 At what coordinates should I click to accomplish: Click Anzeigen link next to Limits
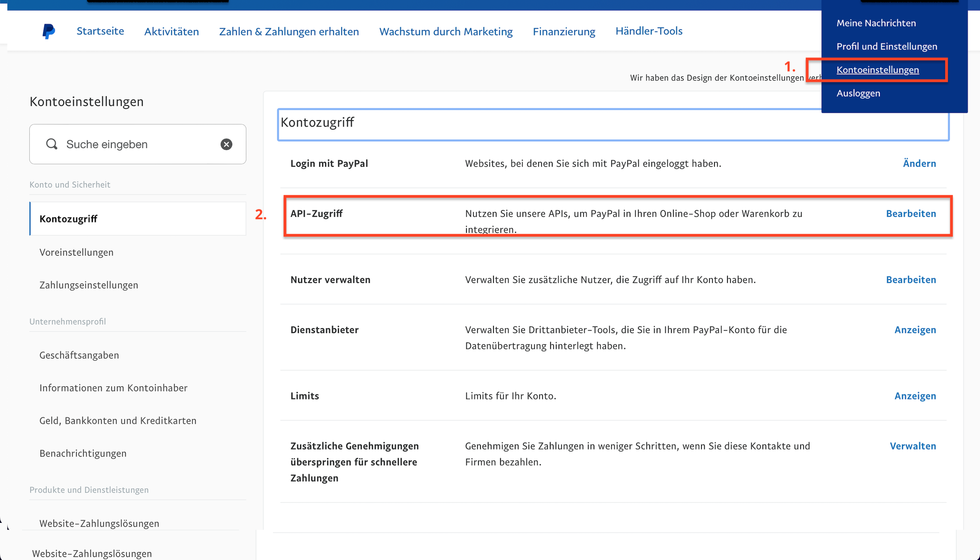(915, 396)
